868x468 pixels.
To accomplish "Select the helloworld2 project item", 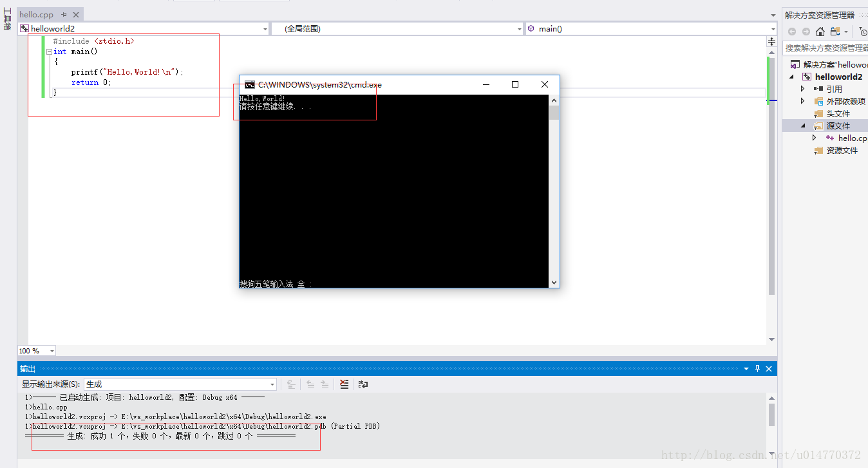I will (838, 77).
